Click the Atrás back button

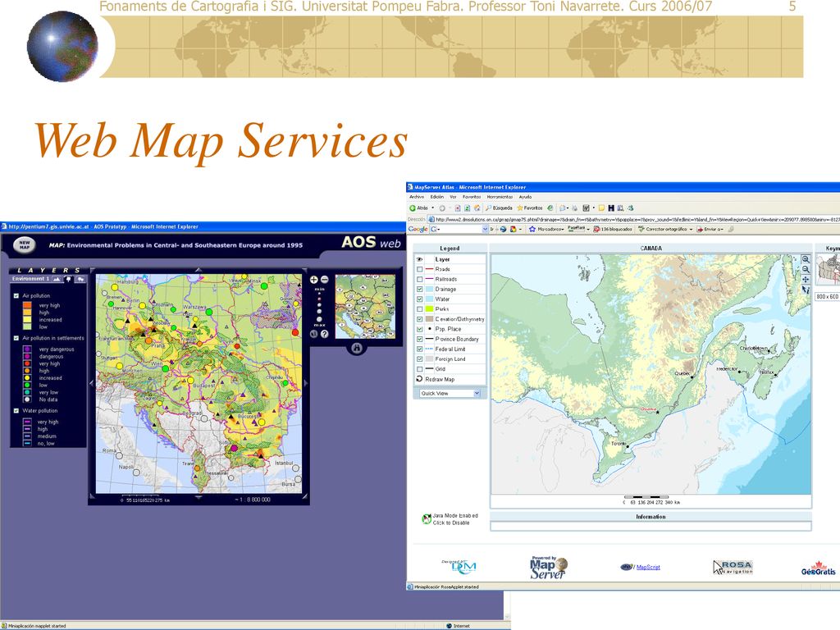tap(418, 208)
